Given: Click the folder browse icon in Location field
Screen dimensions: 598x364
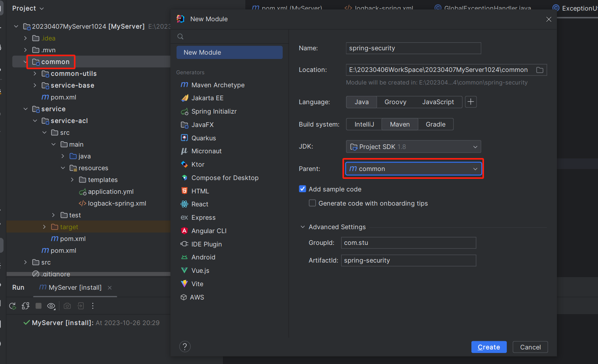Looking at the screenshot, I should (540, 70).
